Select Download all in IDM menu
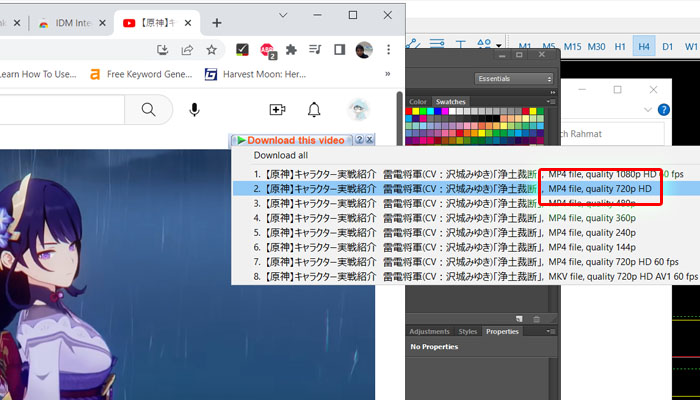700x400 pixels. point(281,155)
